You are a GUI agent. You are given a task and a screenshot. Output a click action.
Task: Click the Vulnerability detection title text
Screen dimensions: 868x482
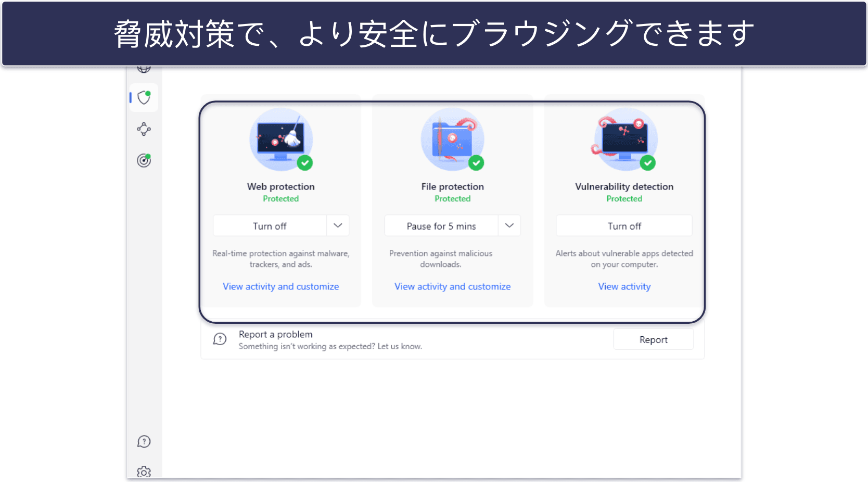(x=624, y=186)
